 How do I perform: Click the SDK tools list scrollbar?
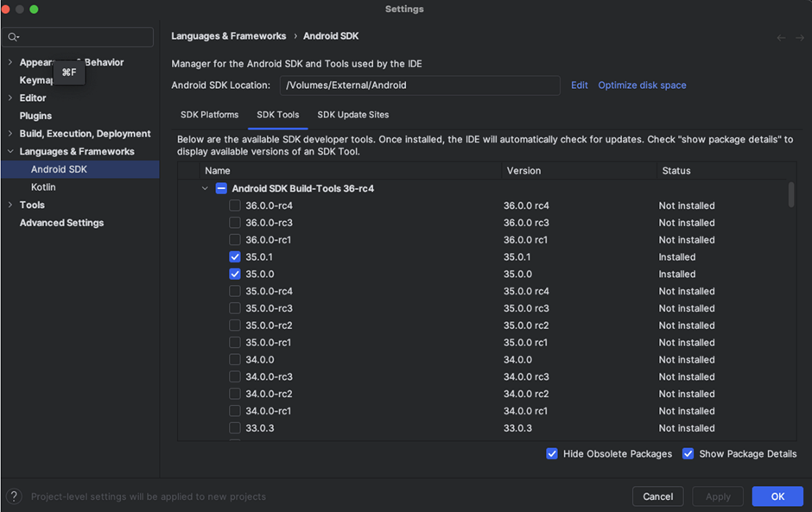(790, 194)
